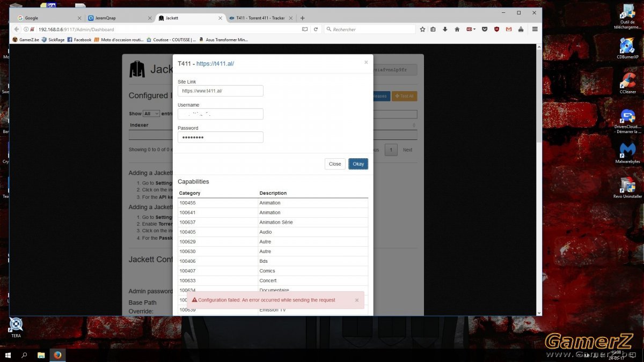Open the Firefox downloads arrow icon
Viewport: 644px width, 362px height.
tap(445, 29)
